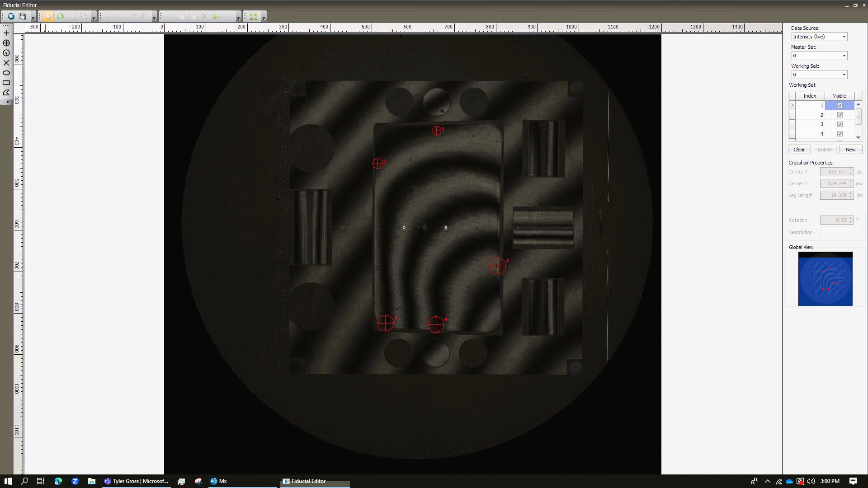Click the Global View thumbnail
Screen dimensions: 868x488
[x=825, y=279]
